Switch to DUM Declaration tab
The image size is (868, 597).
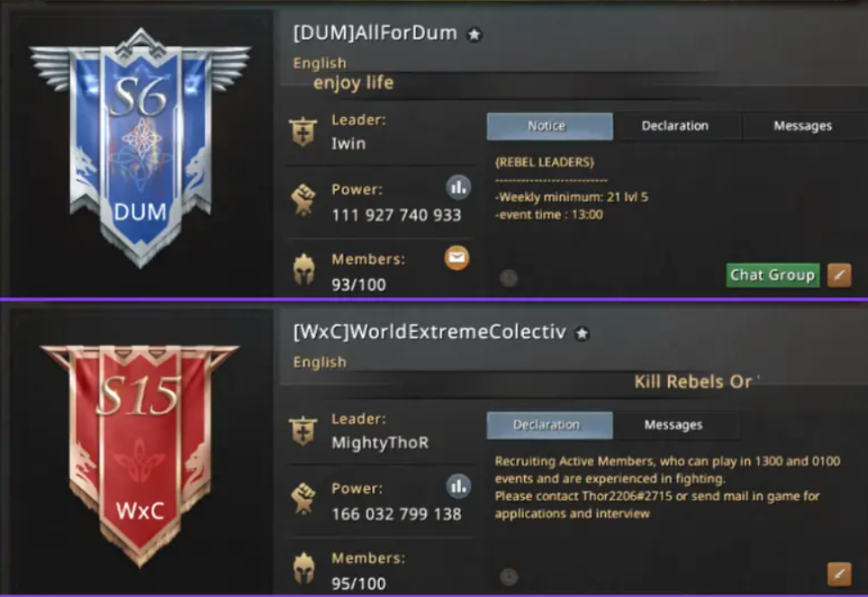675,126
